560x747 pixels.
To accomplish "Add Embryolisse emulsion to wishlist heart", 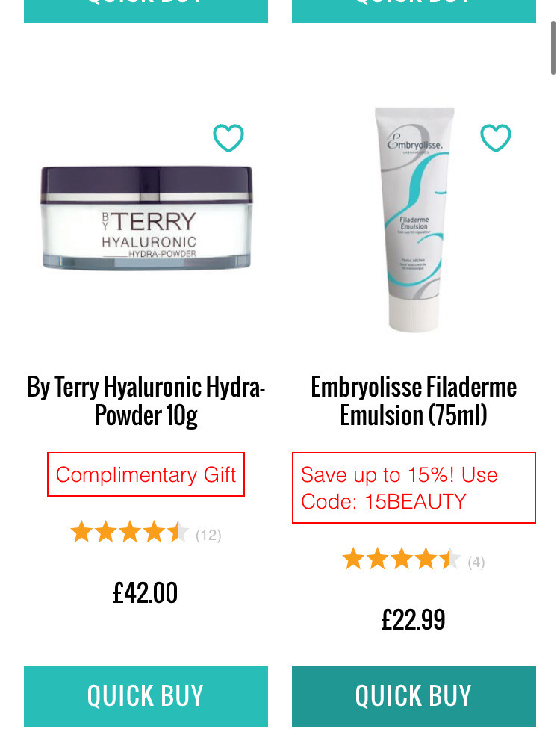I will [496, 137].
